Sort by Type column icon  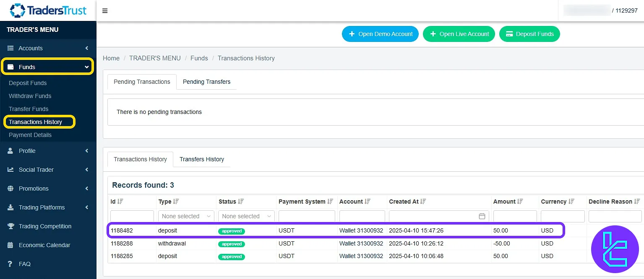(x=176, y=201)
